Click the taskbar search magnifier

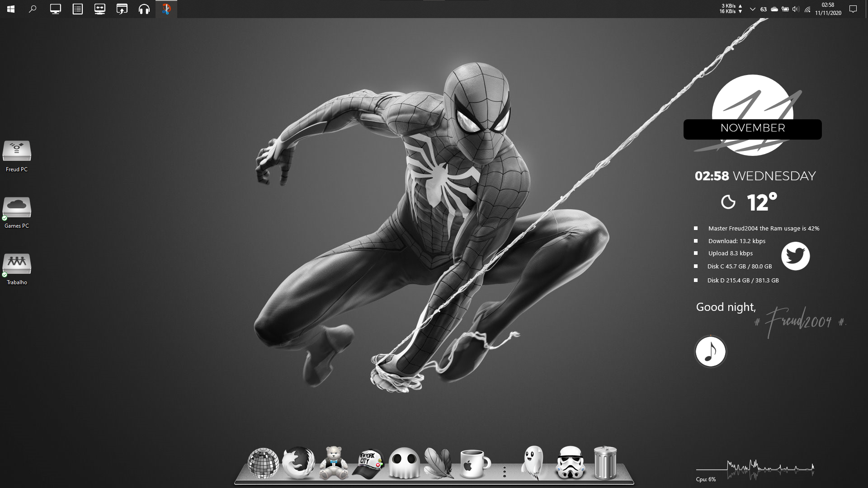(33, 9)
